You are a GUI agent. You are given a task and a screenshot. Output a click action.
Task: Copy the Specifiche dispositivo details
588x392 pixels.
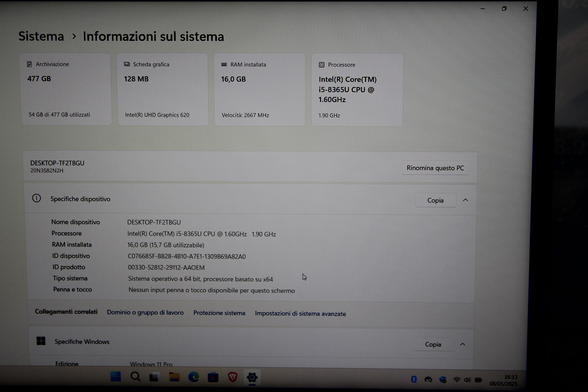(435, 200)
